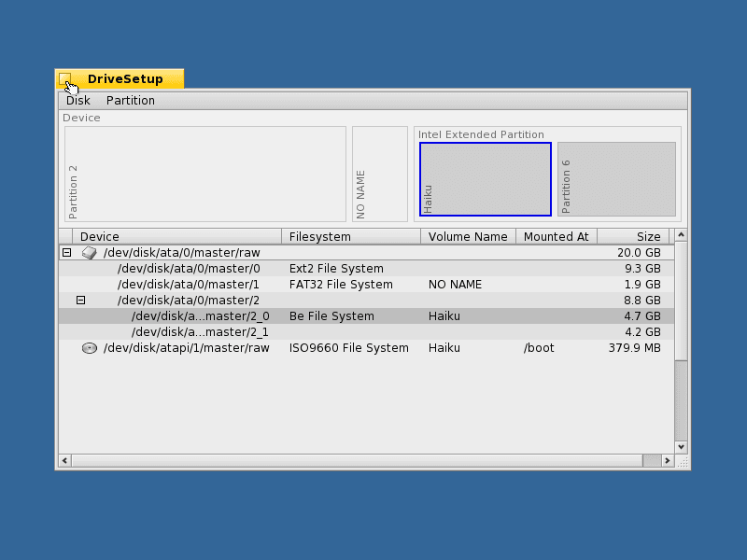Screen dimensions: 747x560
Task: Click the 20.0 GB size value
Action: click(639, 253)
